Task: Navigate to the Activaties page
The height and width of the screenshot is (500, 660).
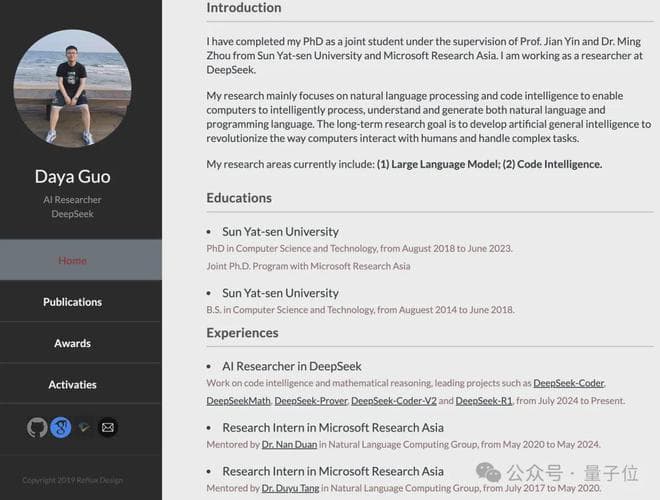Action: coord(73,384)
